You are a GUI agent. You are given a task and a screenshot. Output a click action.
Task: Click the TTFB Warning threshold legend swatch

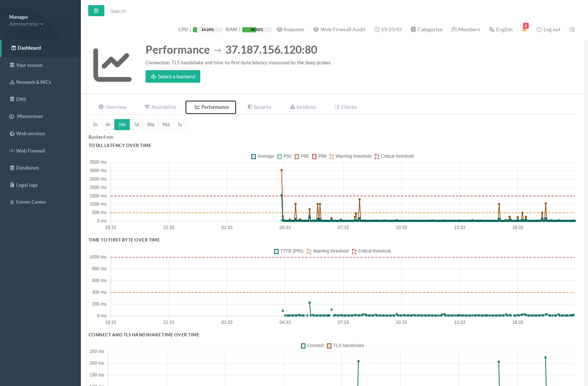tap(309, 251)
